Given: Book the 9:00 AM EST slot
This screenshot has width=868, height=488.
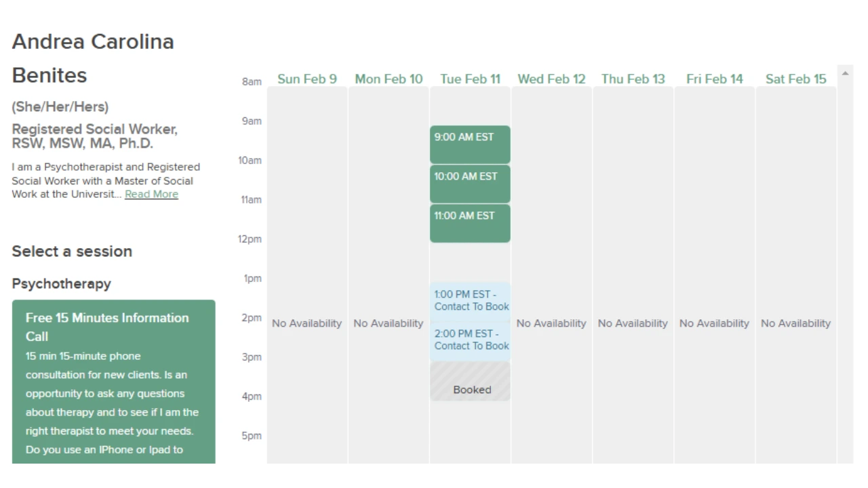Looking at the screenshot, I should click(x=469, y=144).
